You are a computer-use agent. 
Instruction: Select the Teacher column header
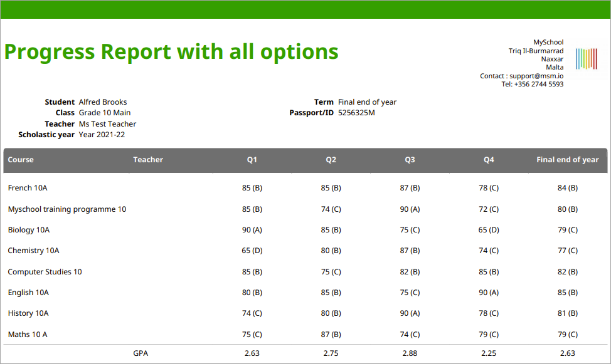coord(148,160)
